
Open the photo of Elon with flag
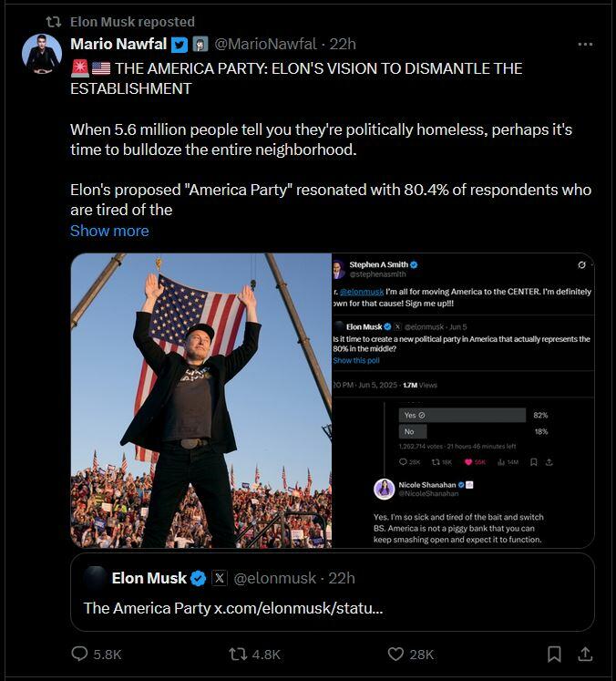pos(200,400)
